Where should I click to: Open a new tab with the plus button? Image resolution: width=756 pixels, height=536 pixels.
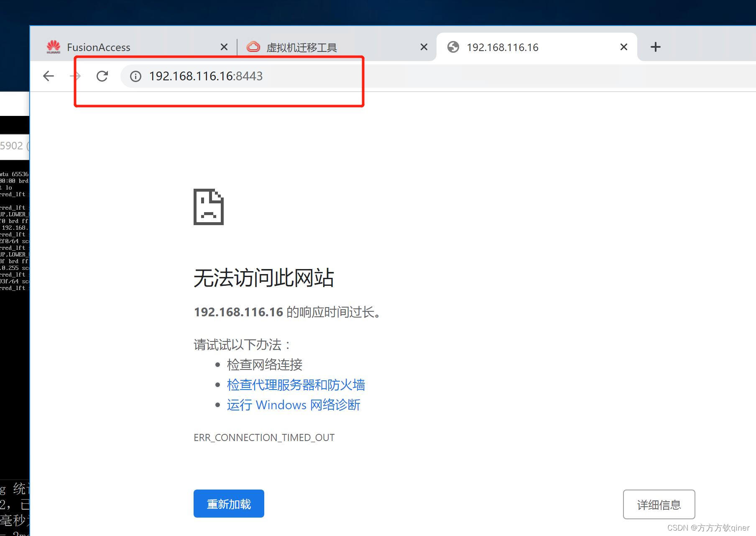pos(656,47)
